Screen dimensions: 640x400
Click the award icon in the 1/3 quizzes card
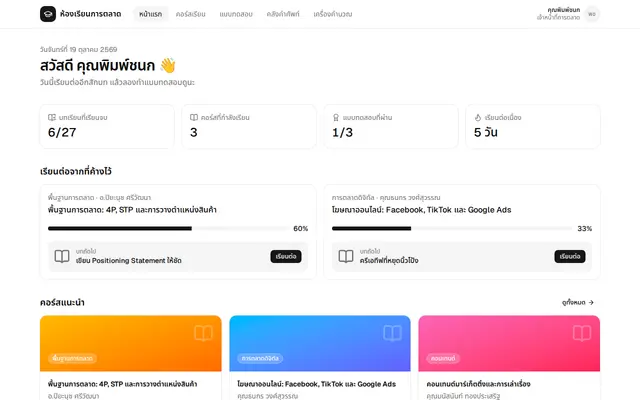(x=336, y=117)
